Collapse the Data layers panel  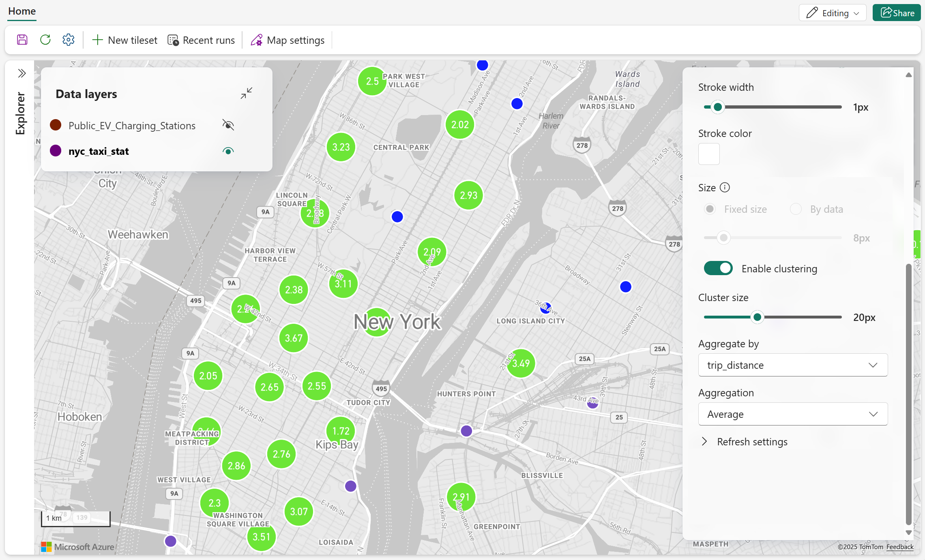click(x=246, y=93)
